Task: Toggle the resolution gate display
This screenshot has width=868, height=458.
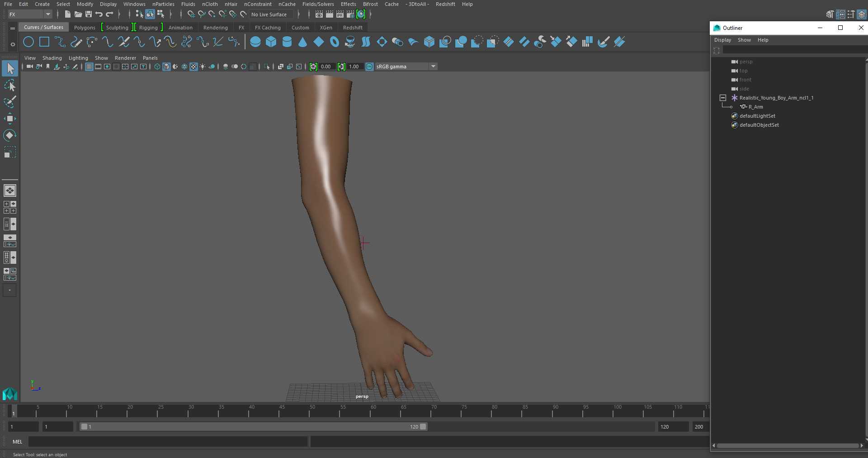Action: (x=107, y=67)
